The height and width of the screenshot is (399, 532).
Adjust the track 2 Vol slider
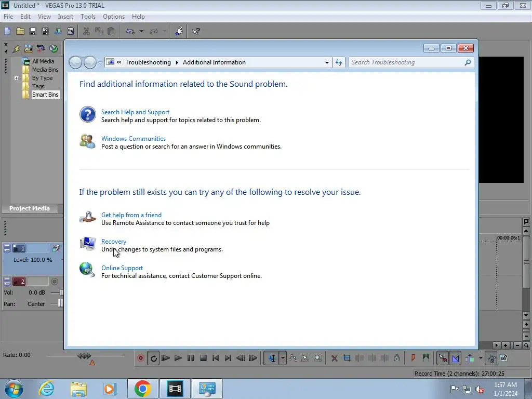pyautogui.click(x=61, y=292)
